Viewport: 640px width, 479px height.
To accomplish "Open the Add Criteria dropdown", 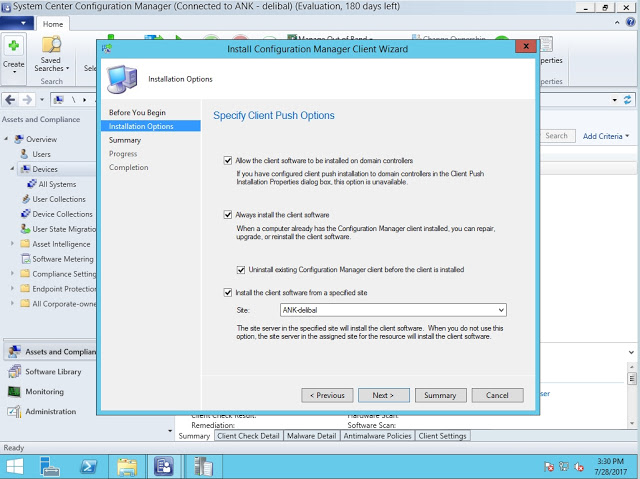I will click(x=606, y=136).
